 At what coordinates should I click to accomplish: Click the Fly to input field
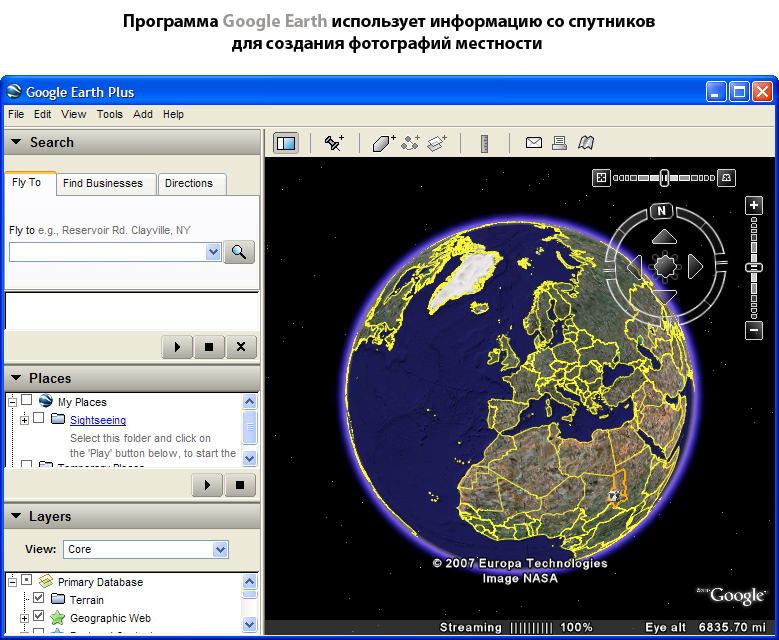(108, 252)
